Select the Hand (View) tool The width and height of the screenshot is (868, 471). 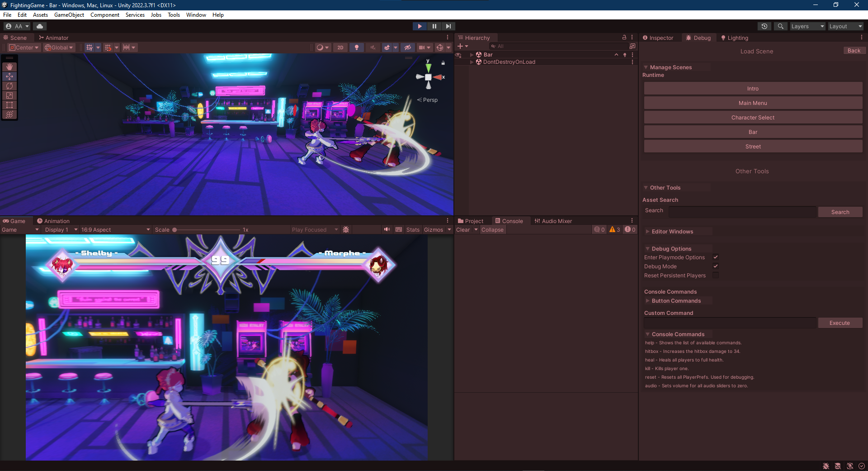click(x=9, y=67)
